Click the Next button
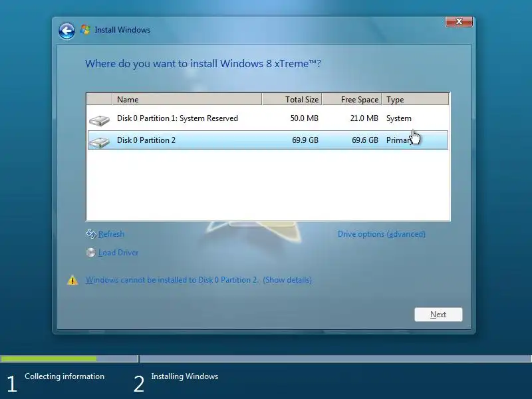This screenshot has width=532, height=399. [x=438, y=315]
